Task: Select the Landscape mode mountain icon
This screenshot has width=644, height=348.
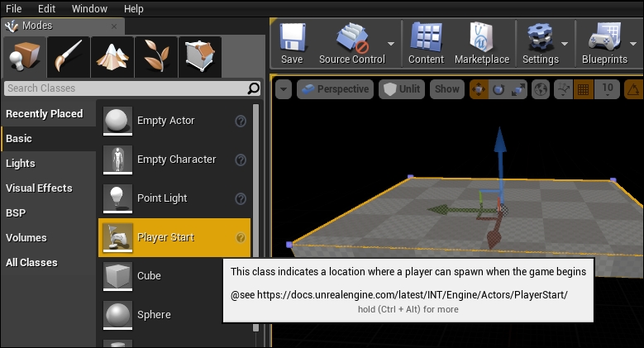Action: [112, 57]
